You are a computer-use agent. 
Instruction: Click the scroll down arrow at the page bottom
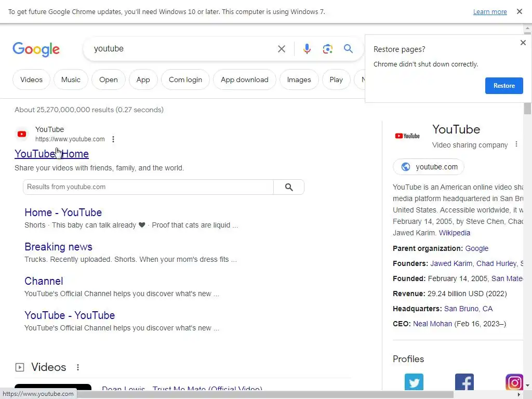(527, 386)
